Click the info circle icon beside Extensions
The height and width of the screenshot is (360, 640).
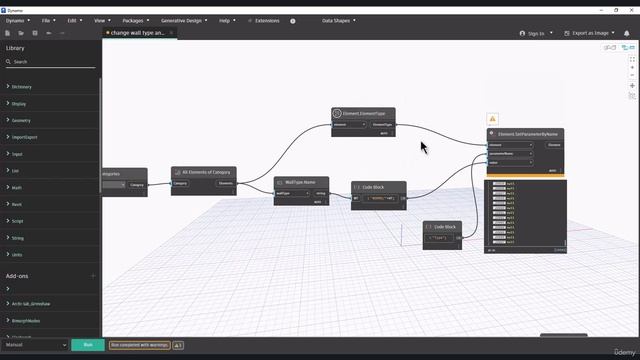click(x=293, y=21)
